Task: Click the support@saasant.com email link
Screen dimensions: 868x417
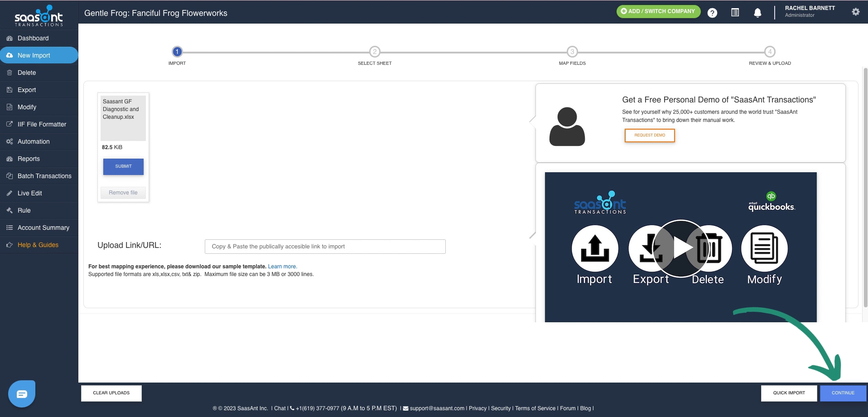Action: (x=437, y=408)
